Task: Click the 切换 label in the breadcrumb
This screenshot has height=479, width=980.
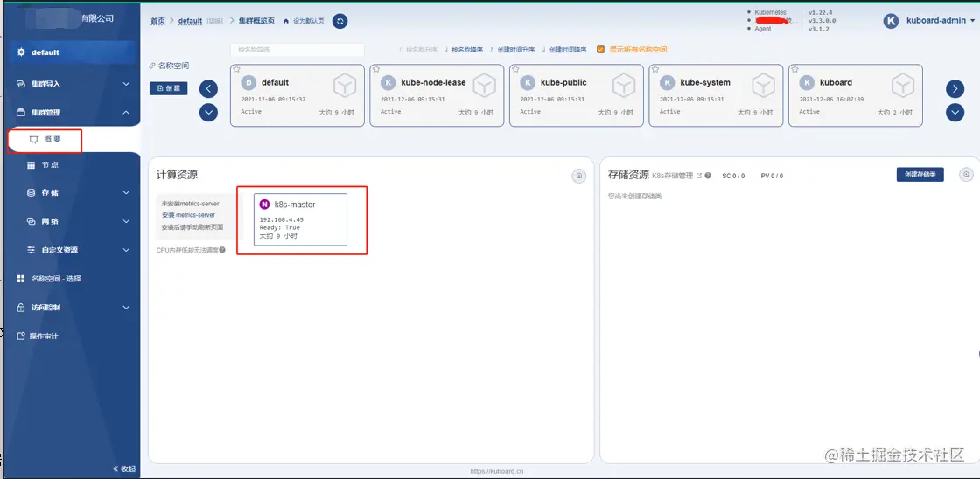Action: point(215,21)
